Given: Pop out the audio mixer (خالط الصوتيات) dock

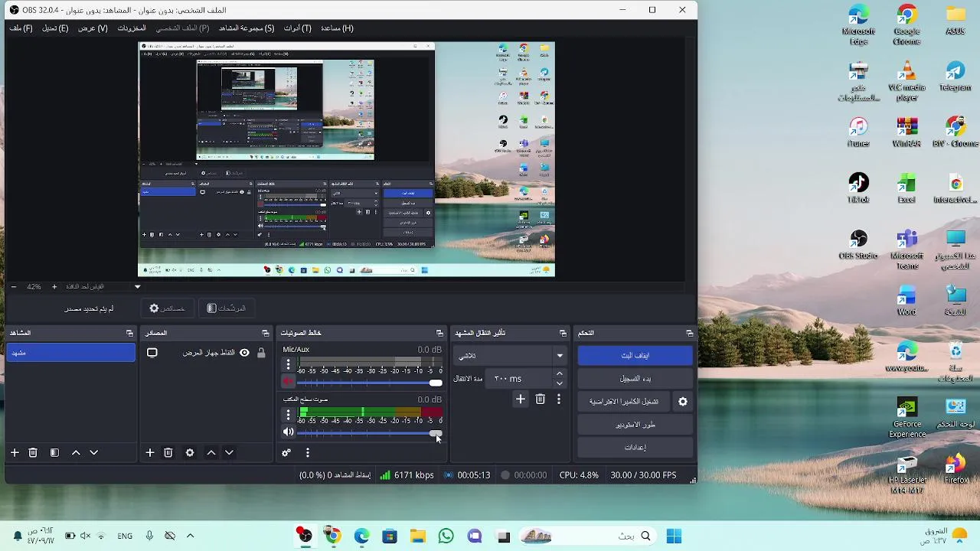Looking at the screenshot, I should (439, 333).
